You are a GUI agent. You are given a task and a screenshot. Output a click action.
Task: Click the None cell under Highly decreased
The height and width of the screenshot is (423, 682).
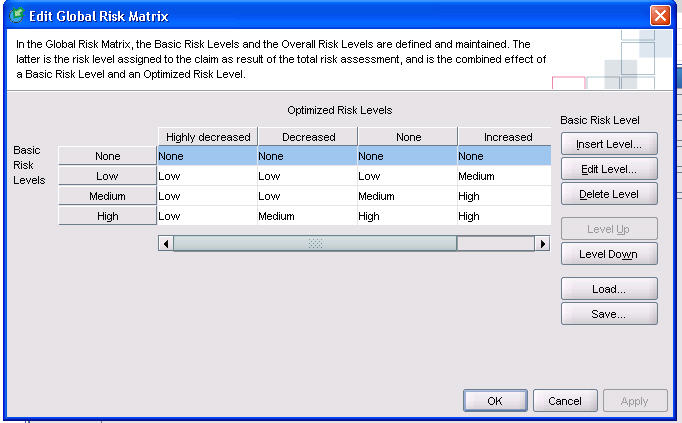click(x=207, y=156)
